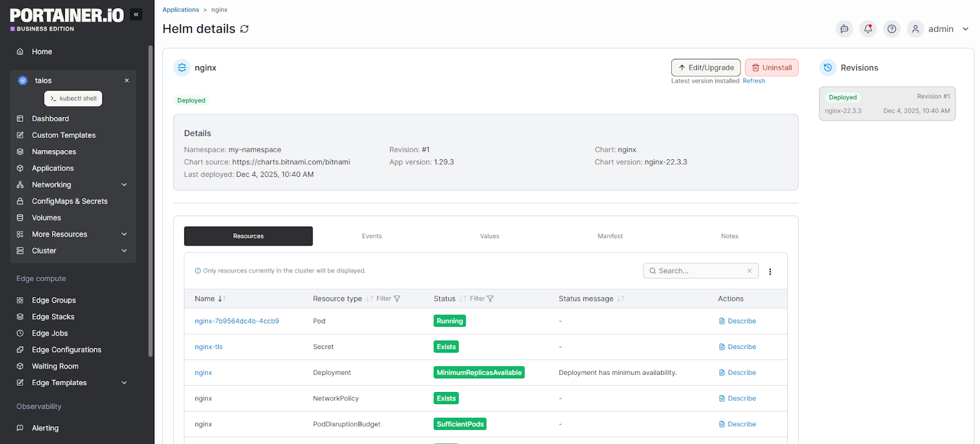This screenshot has width=980, height=444.
Task: Filter by Status using funnel icon
Action: (x=490, y=299)
